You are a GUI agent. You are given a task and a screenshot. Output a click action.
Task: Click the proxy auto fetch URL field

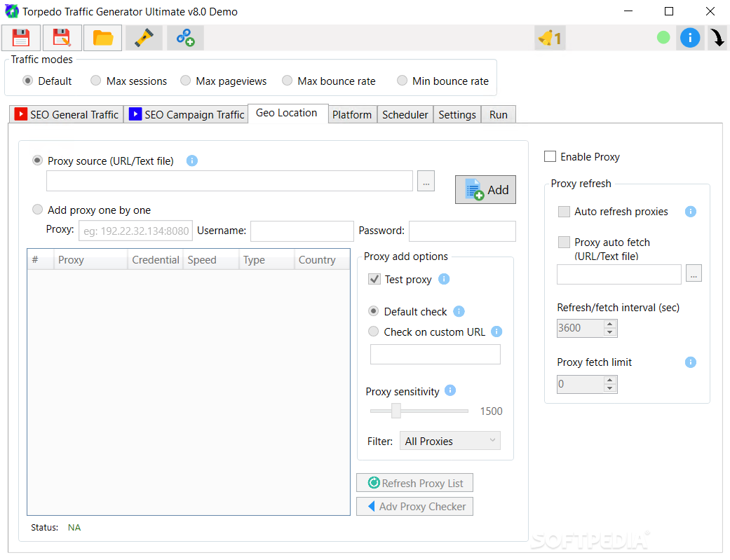[x=619, y=274]
